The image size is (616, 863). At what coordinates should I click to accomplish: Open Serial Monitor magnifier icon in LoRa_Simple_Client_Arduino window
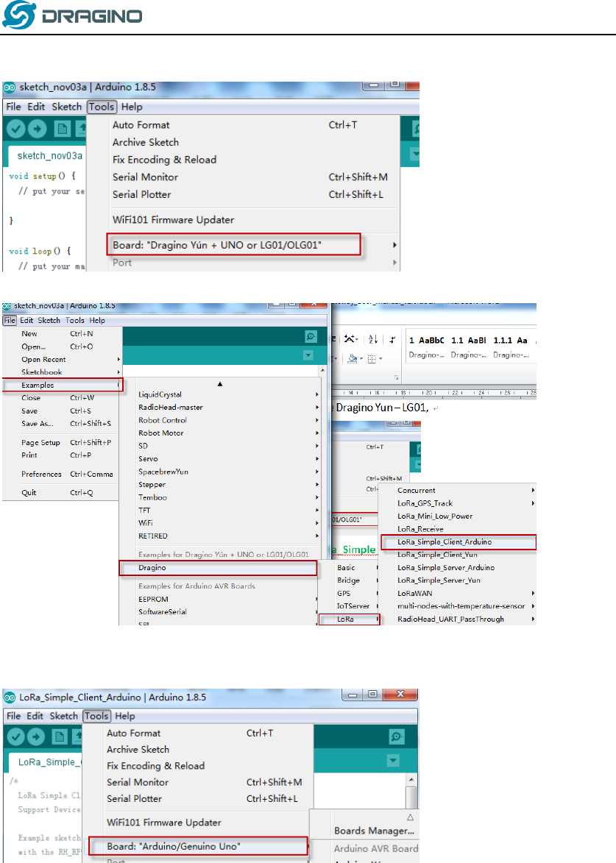click(x=397, y=736)
